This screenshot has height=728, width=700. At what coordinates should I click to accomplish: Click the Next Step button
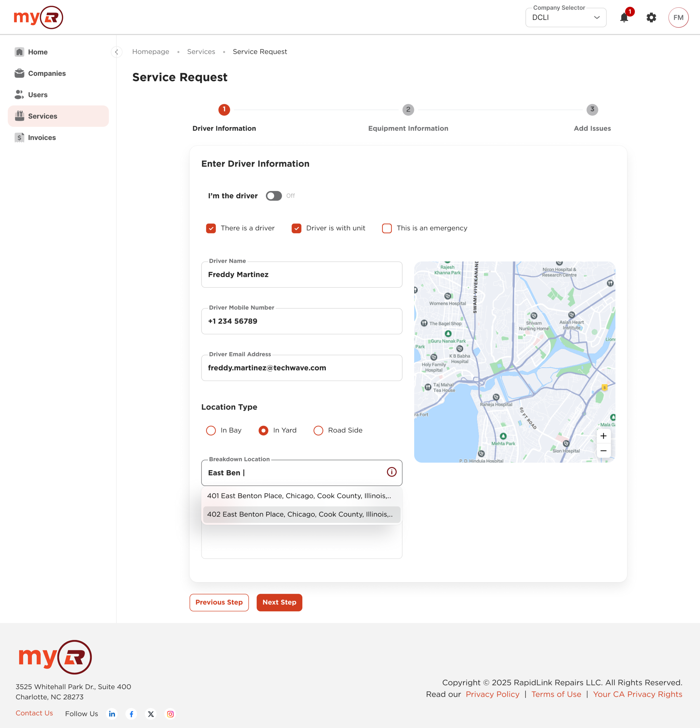[x=279, y=603]
